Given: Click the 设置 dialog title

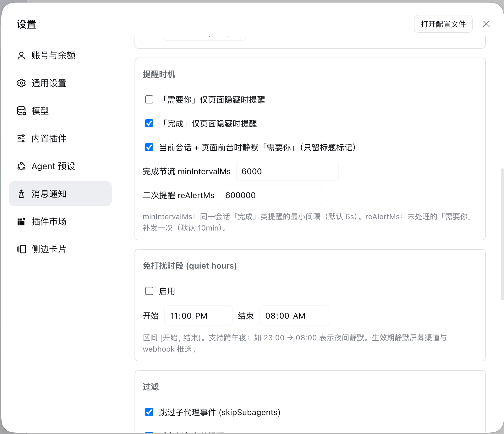Looking at the screenshot, I should pos(26,24).
